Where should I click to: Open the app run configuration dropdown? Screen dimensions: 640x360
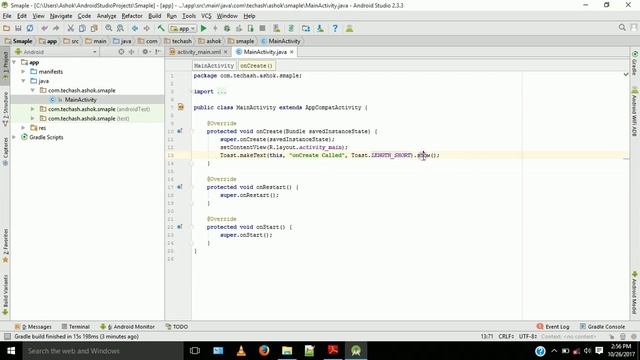tap(183, 29)
